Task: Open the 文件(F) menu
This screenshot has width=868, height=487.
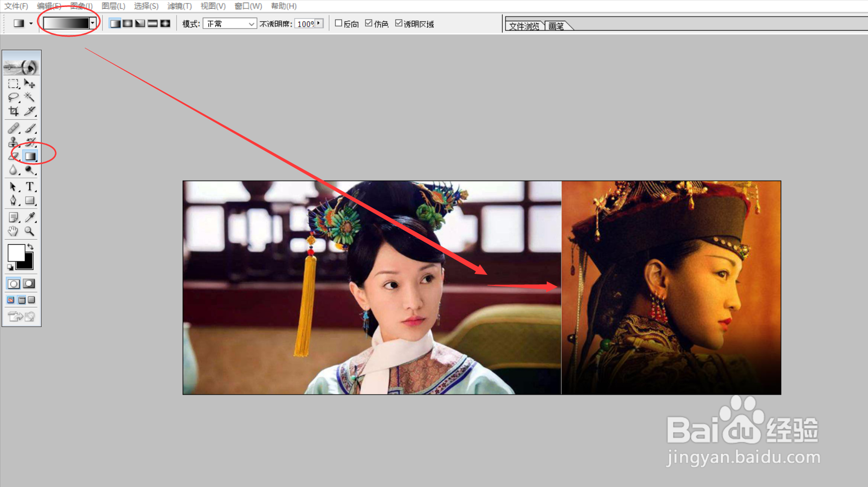Action: click(x=16, y=6)
